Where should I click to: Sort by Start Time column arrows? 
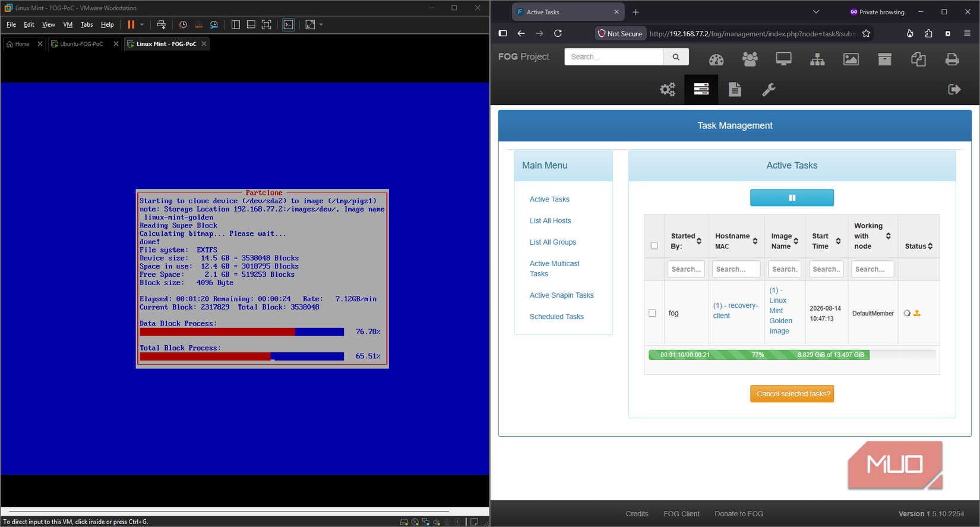pos(838,241)
